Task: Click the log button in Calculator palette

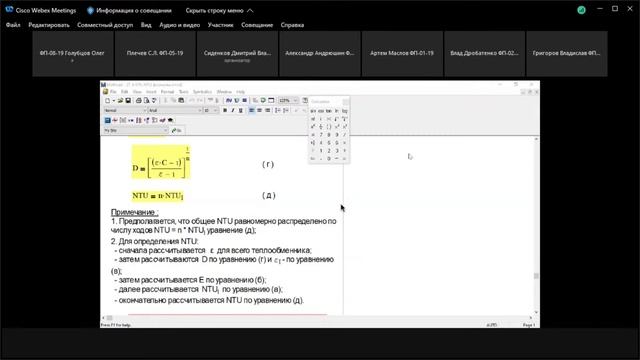Action: (x=344, y=111)
